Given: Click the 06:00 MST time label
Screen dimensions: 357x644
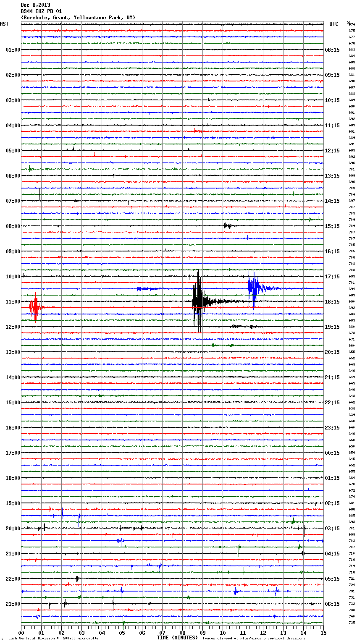Looking at the screenshot, I should pos(13,176).
